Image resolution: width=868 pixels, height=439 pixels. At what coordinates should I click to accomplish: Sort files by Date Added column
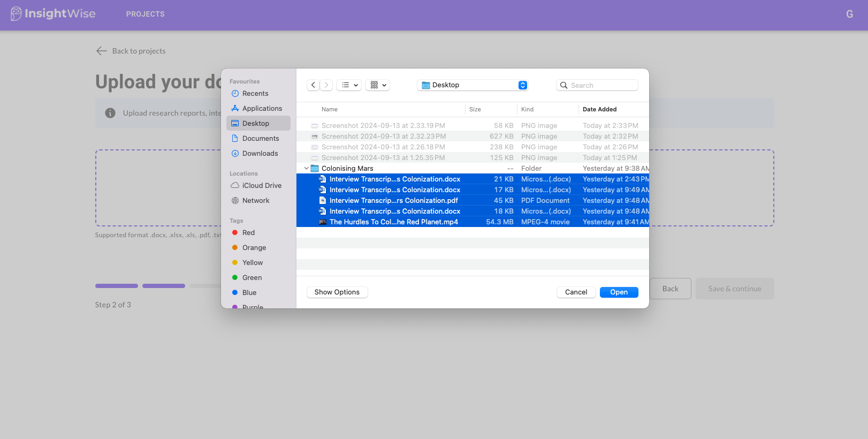tap(599, 109)
